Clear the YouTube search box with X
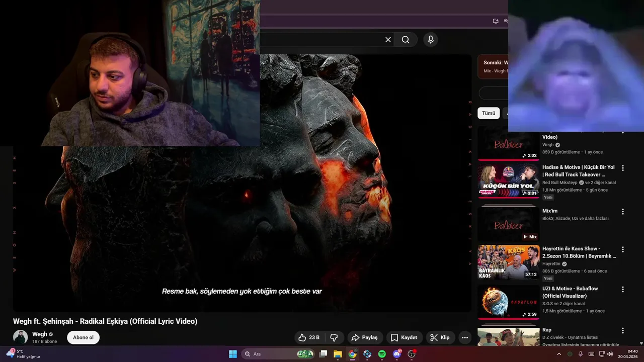 pos(388,40)
